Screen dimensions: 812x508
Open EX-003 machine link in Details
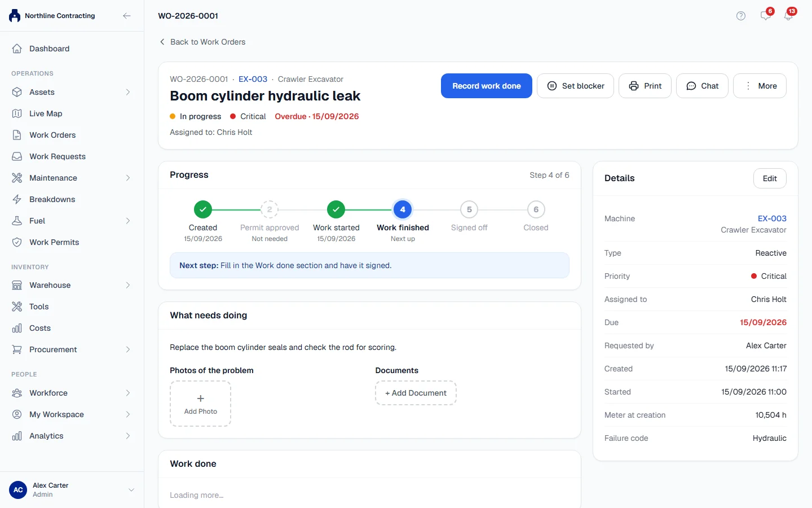click(772, 218)
